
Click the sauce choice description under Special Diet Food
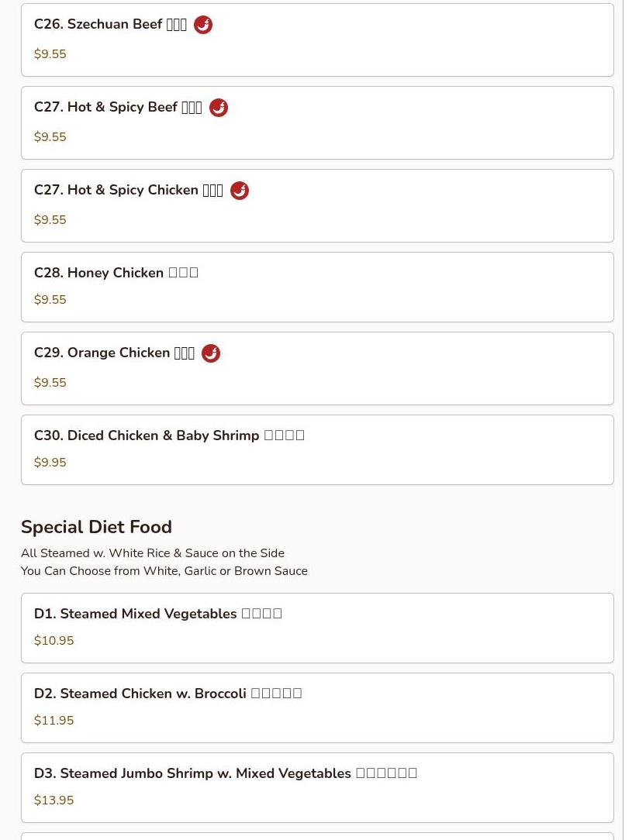[164, 571]
